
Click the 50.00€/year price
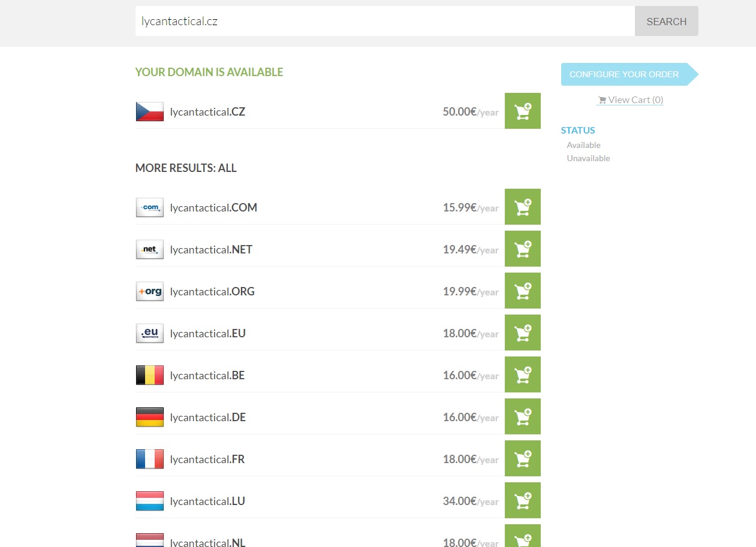pyautogui.click(x=471, y=111)
